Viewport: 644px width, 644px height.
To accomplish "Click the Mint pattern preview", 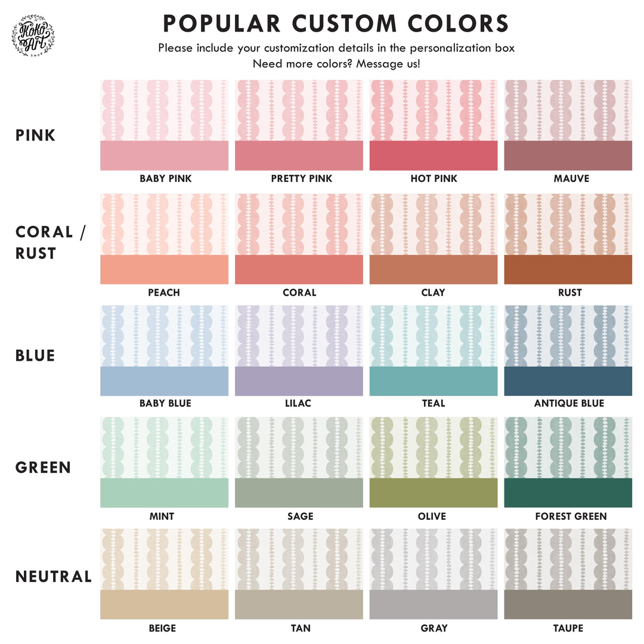I will click(x=164, y=447).
